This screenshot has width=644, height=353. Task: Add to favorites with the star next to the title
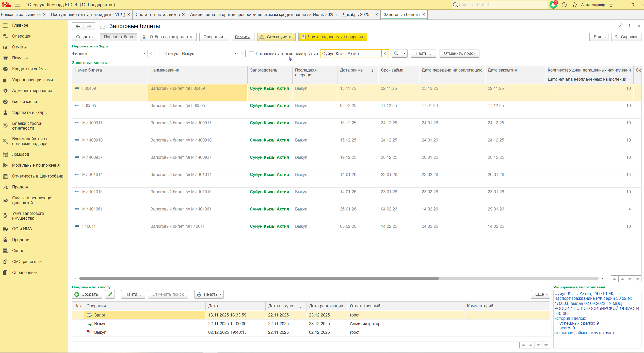(x=102, y=26)
